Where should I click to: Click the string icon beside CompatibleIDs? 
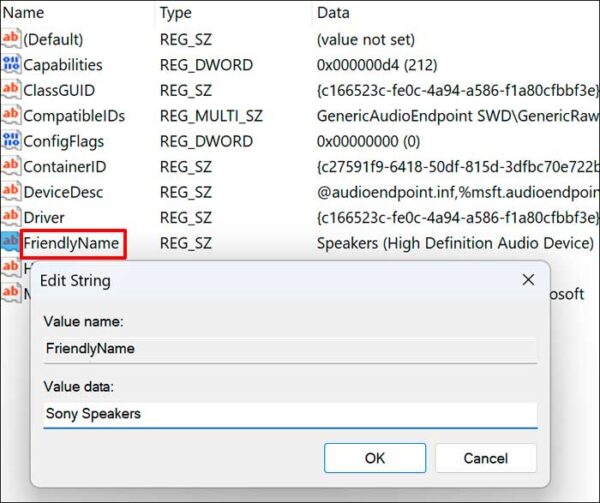(10, 116)
